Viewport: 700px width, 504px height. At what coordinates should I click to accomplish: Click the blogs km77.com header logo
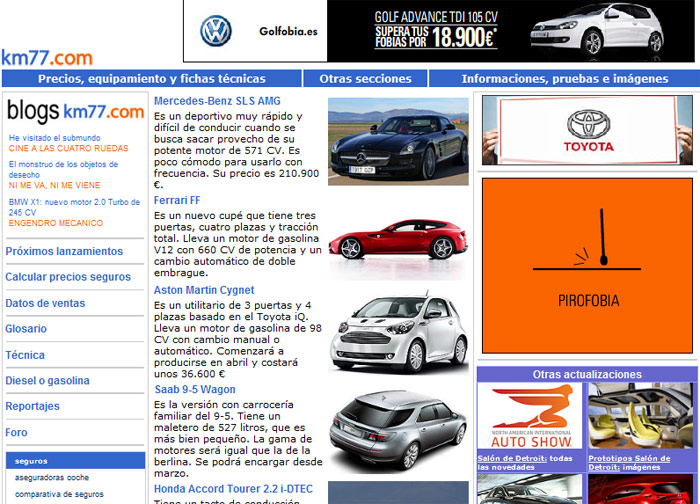tap(75, 111)
